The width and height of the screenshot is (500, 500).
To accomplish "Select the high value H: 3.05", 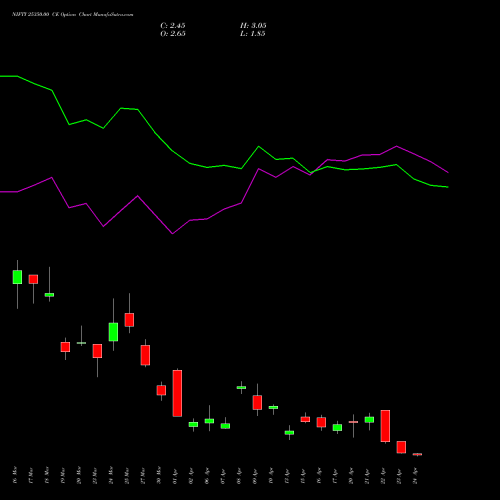I will 253,26.
